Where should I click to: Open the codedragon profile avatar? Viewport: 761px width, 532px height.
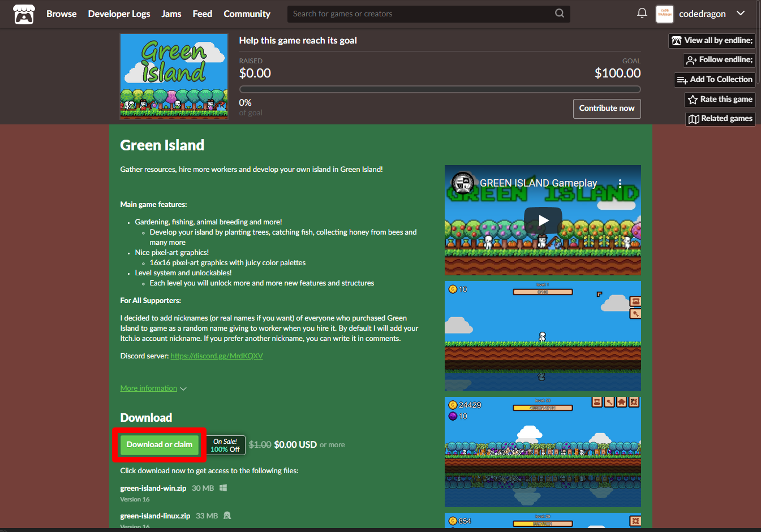tap(665, 14)
